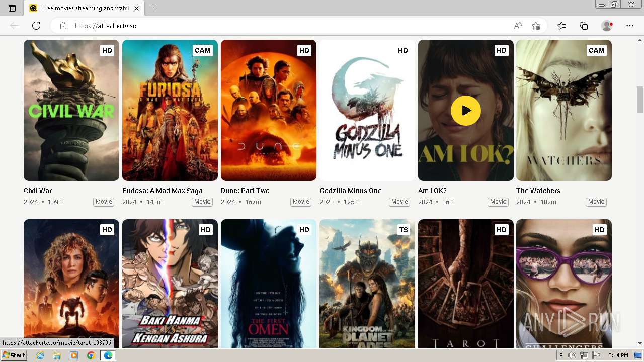The image size is (644, 362).
Task: Open browser Collections
Action: (x=584, y=26)
